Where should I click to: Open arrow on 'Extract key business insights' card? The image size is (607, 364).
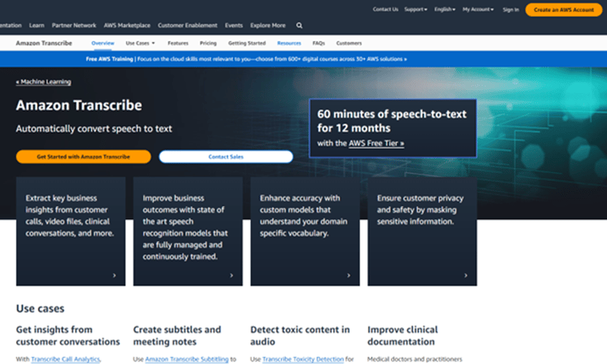(115, 275)
